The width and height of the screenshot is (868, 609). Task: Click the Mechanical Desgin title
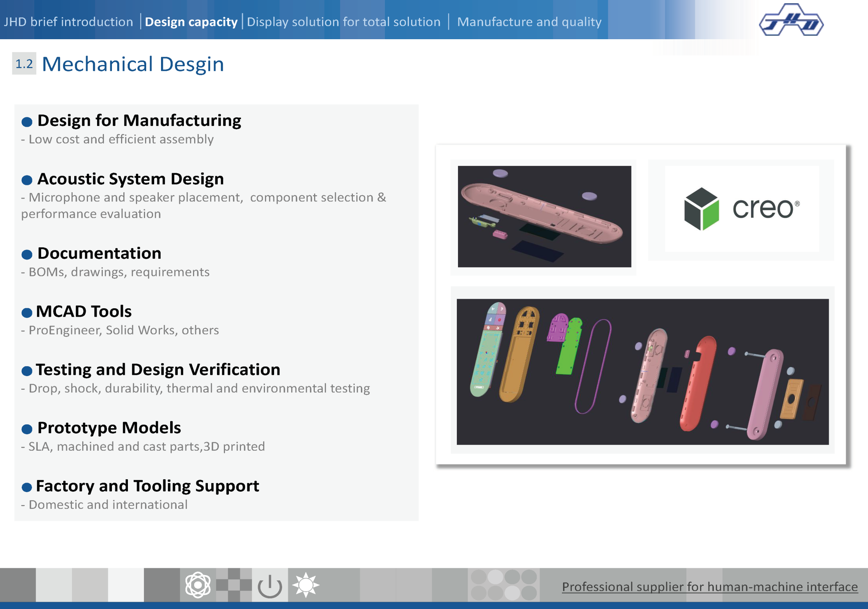click(x=132, y=64)
